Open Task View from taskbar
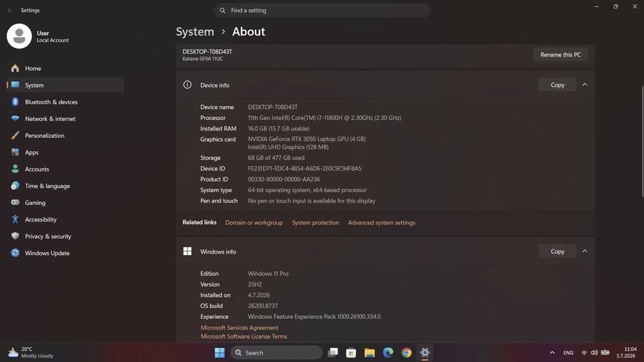Screen dimensions: 644x362 333,352
